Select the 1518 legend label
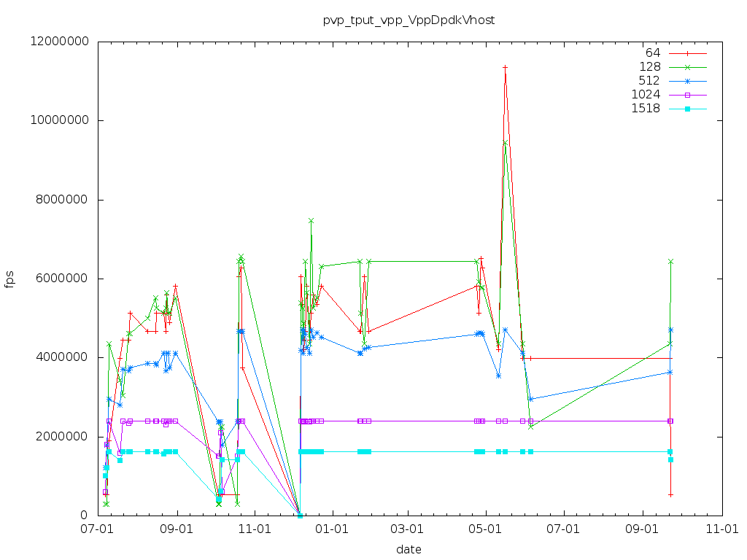747x560 pixels. [x=646, y=108]
